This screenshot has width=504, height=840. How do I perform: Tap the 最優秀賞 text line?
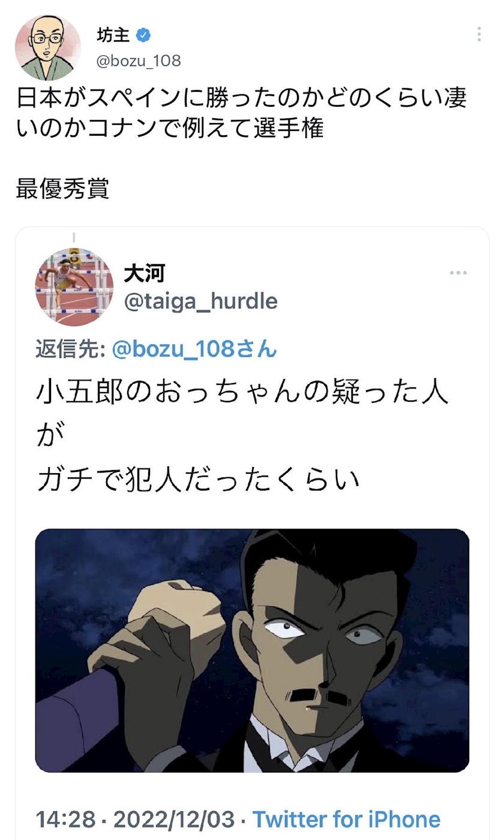[62, 189]
